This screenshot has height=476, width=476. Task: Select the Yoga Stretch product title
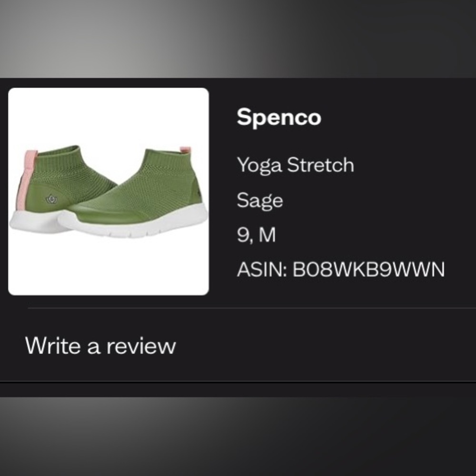click(x=295, y=166)
